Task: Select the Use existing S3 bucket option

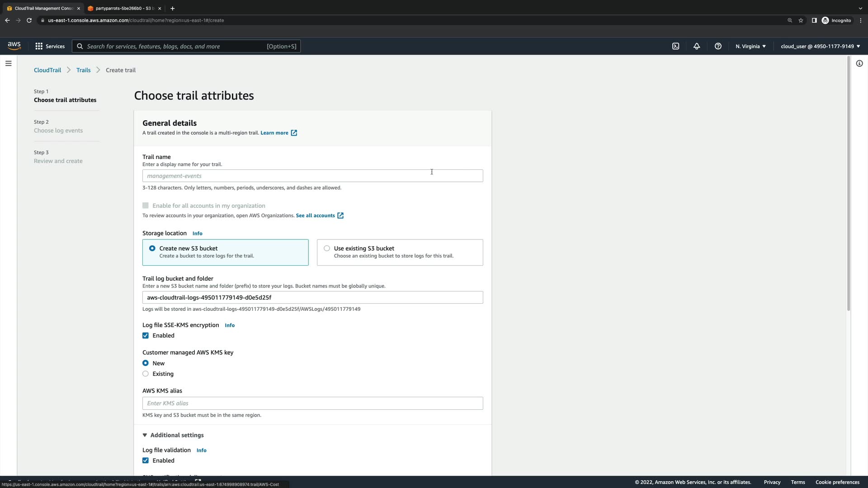Action: tap(327, 249)
